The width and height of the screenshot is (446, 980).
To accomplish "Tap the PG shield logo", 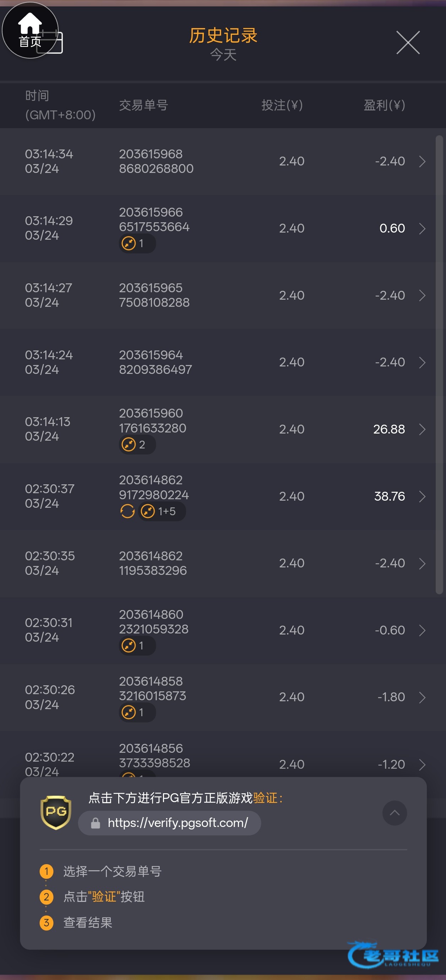I will [x=55, y=812].
